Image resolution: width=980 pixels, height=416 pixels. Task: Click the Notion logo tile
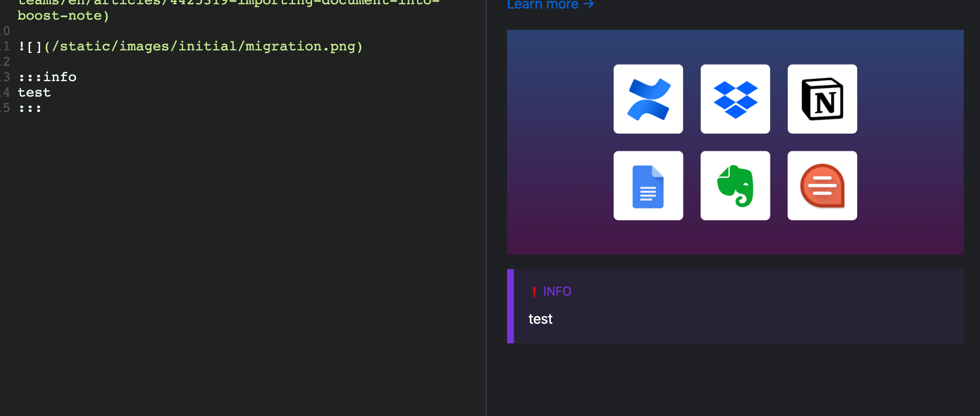pos(822,99)
